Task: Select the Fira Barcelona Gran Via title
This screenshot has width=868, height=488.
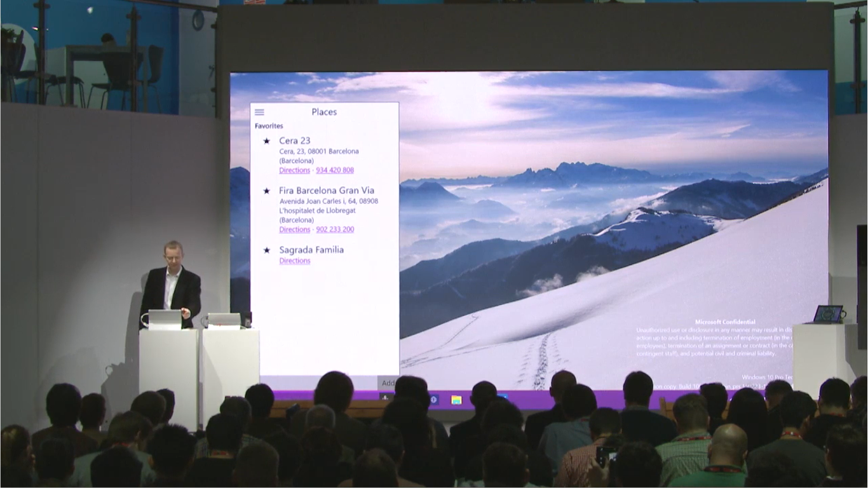Action: pyautogui.click(x=326, y=191)
